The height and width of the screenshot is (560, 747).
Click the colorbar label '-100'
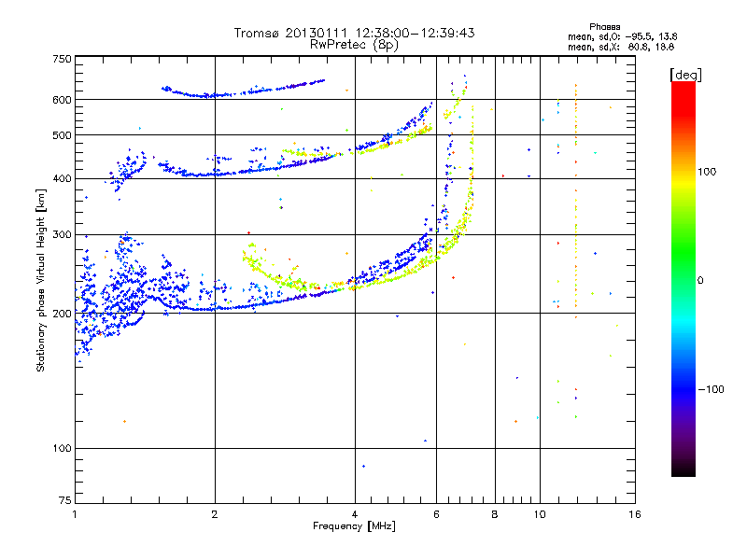point(711,389)
